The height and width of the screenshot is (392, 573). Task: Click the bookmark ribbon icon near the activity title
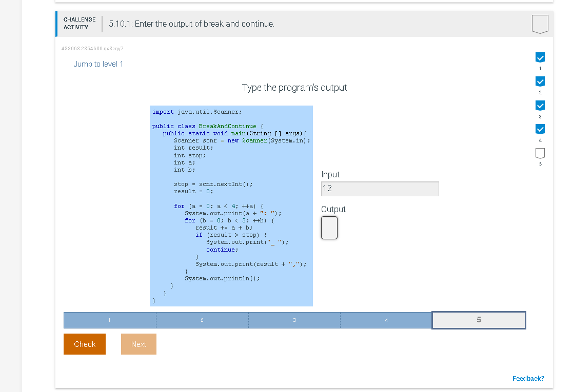coord(541,23)
